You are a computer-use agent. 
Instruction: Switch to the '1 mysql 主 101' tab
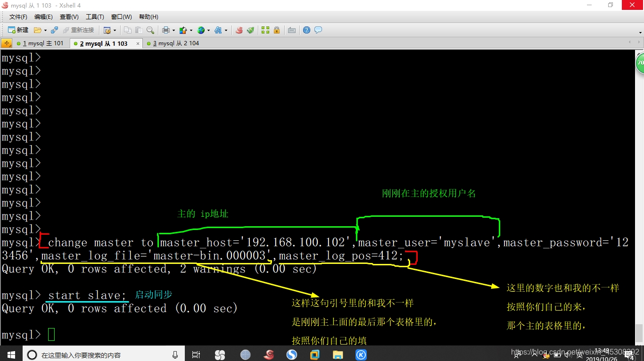pos(41,43)
